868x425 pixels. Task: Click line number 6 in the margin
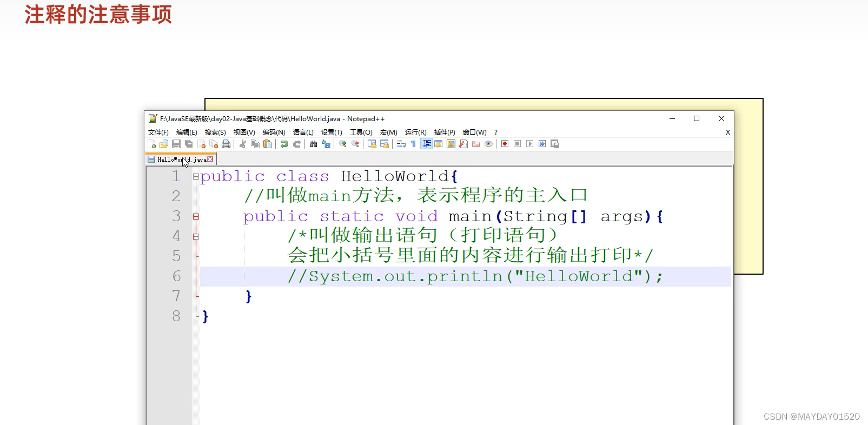pos(176,276)
